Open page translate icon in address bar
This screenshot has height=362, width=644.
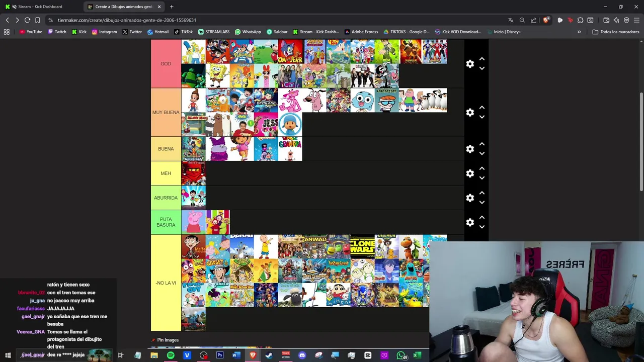(x=511, y=20)
